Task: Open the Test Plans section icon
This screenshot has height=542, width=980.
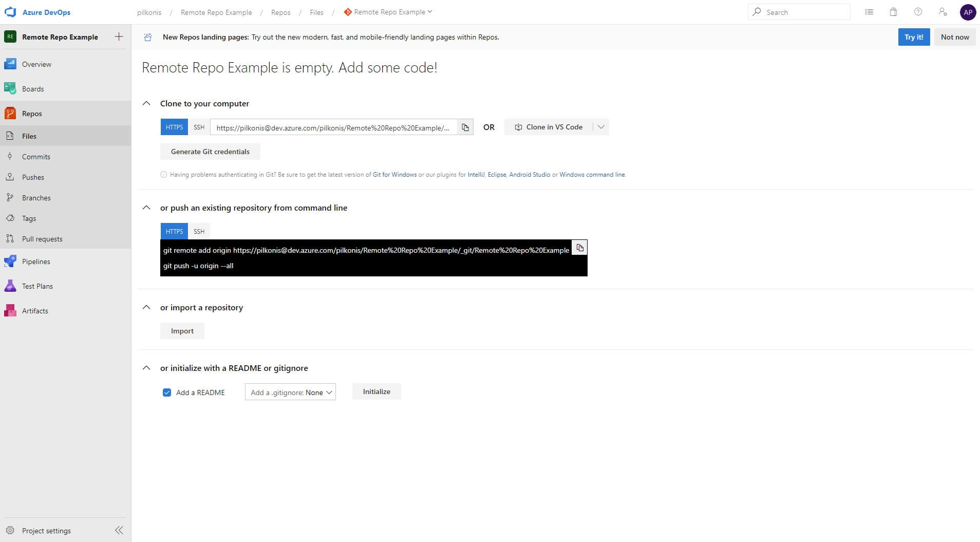Action: (10, 286)
